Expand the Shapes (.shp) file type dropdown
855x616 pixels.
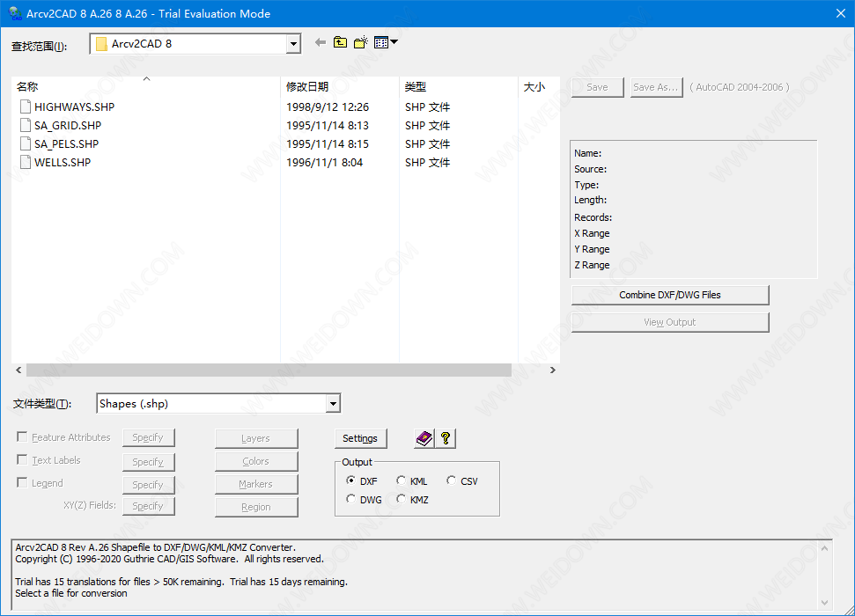click(x=333, y=403)
